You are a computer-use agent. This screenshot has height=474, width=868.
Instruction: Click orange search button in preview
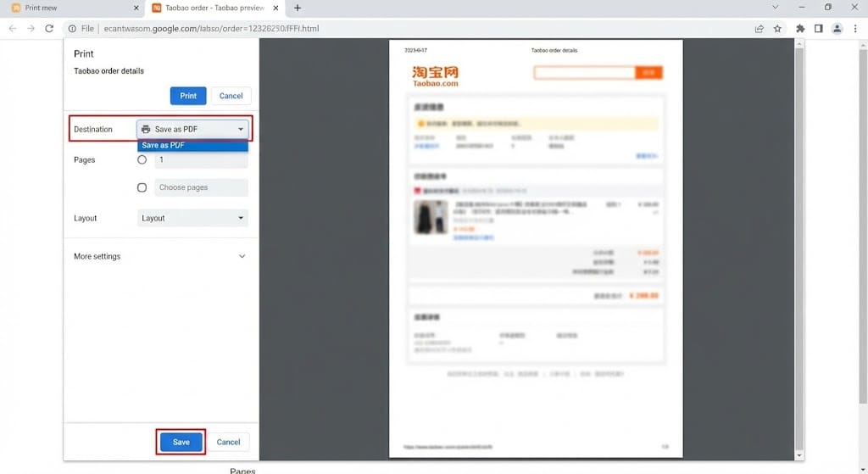[x=648, y=73]
